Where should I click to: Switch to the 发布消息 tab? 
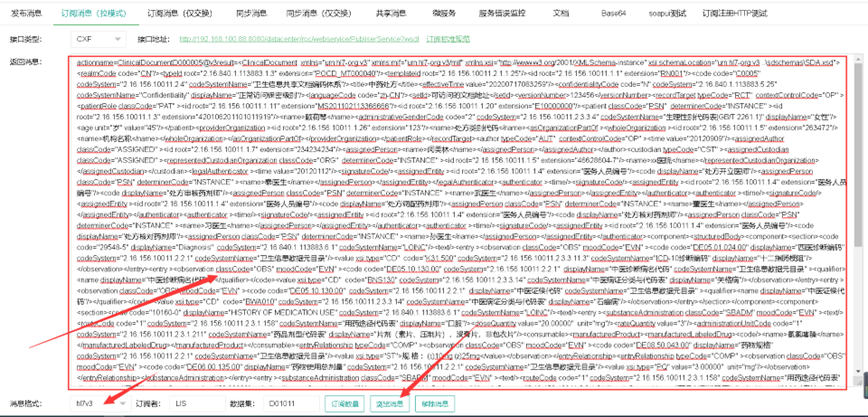pos(27,13)
